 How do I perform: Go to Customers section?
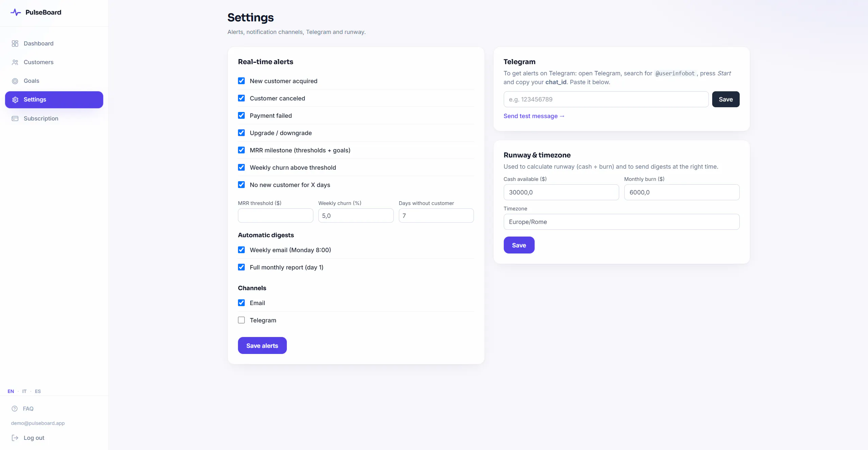point(54,62)
